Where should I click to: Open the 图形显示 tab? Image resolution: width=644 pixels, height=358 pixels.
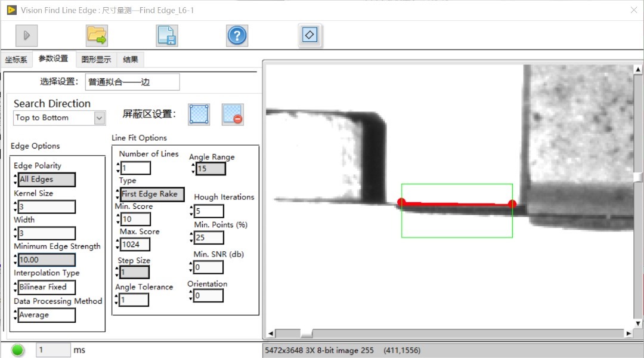coord(96,60)
